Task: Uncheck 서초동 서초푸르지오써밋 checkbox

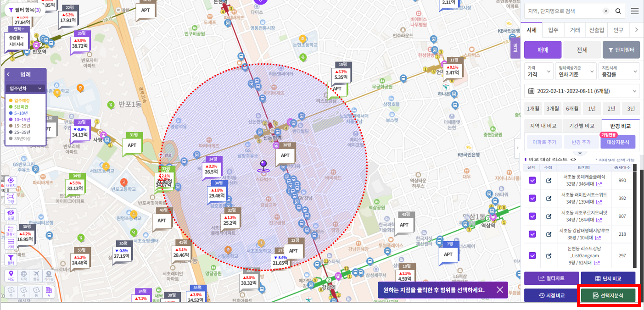Action: tap(532, 216)
